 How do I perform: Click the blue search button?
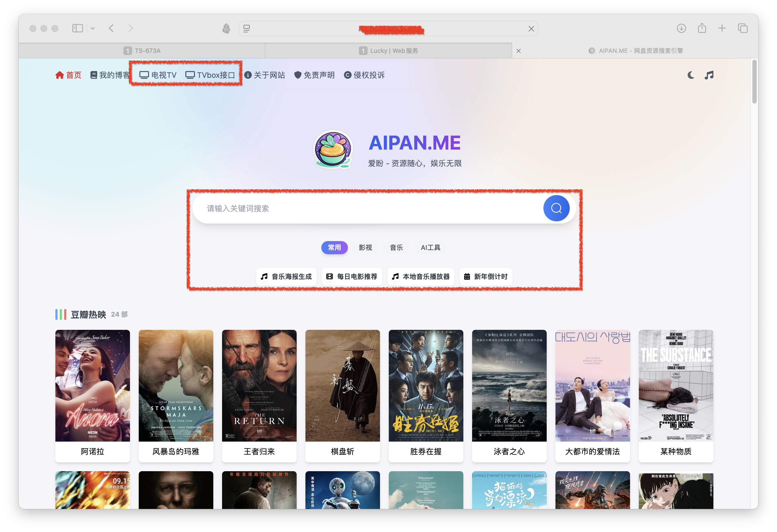[556, 208]
